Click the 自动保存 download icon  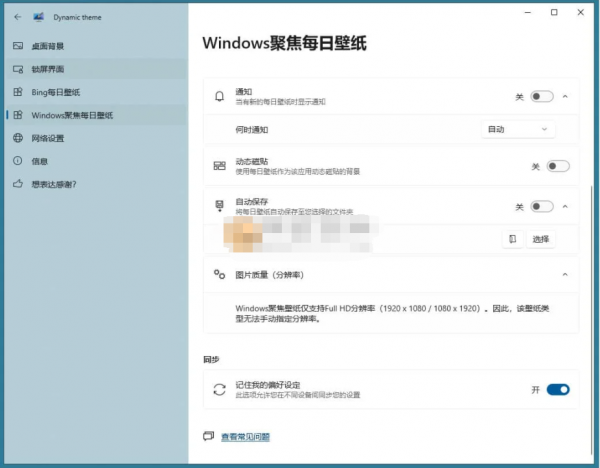coord(220,206)
